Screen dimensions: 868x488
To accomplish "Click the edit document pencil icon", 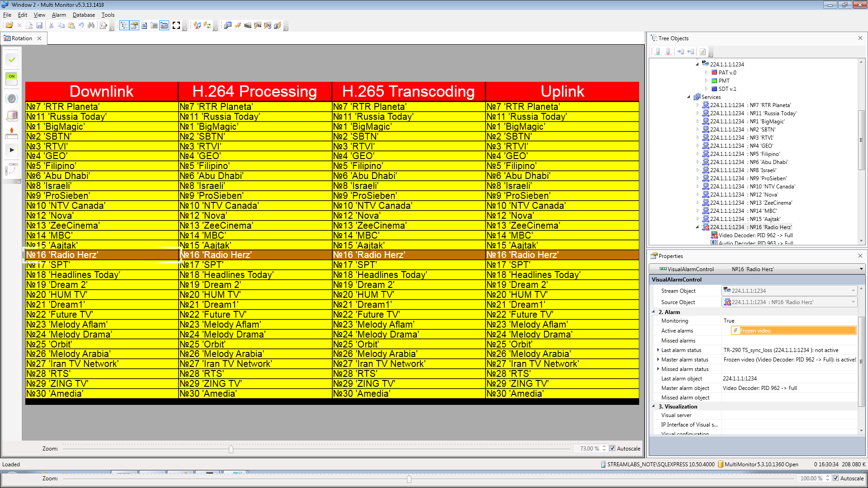I will pos(104,26).
